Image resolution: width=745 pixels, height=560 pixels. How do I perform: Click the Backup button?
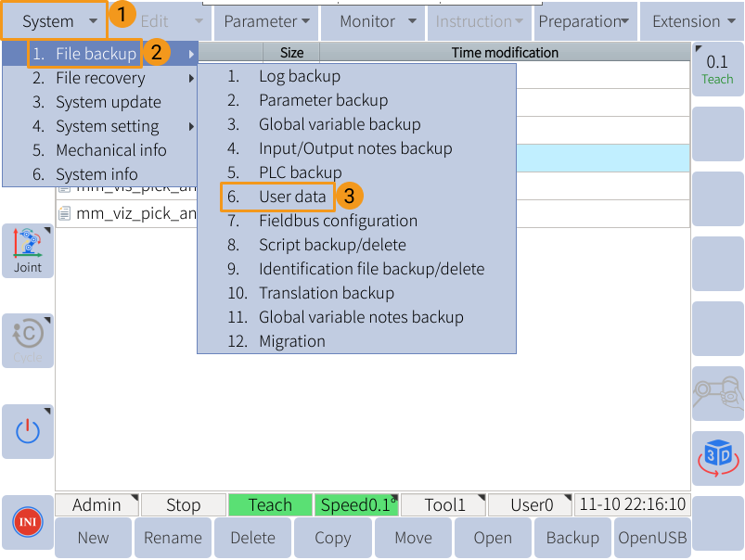click(x=572, y=538)
